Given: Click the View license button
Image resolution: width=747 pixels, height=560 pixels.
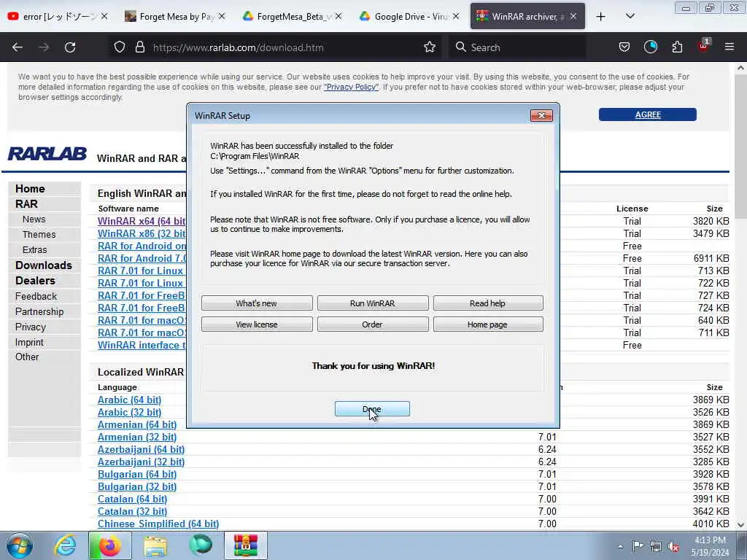Looking at the screenshot, I should (x=257, y=324).
